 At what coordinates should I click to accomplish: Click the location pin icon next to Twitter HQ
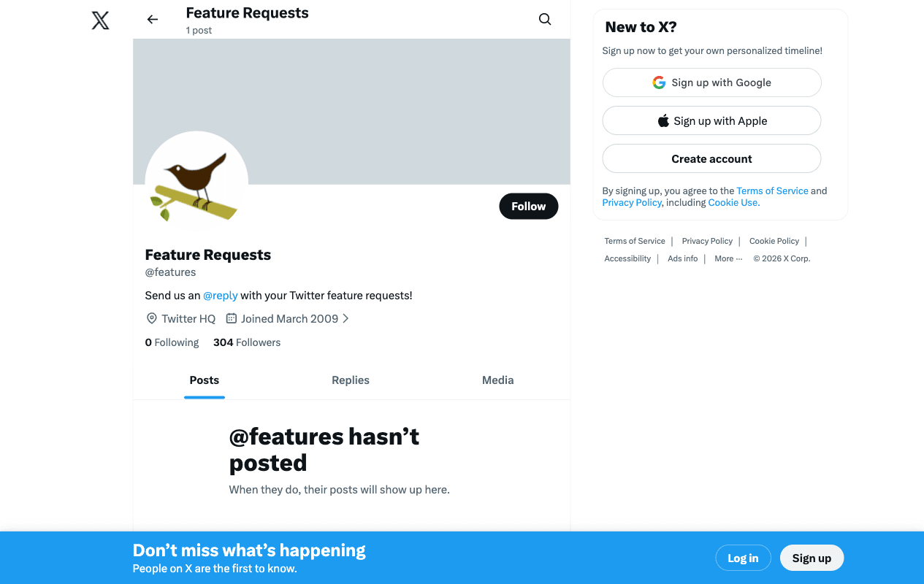coord(151,318)
